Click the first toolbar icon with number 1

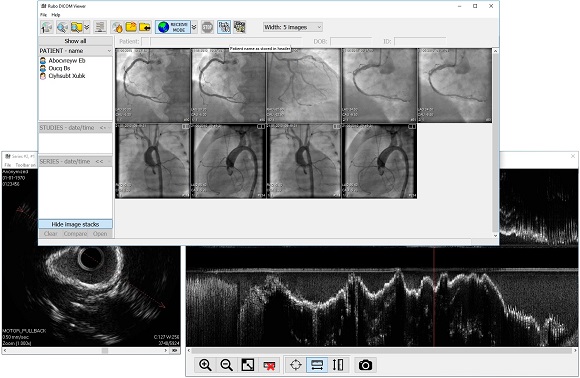tap(47, 27)
